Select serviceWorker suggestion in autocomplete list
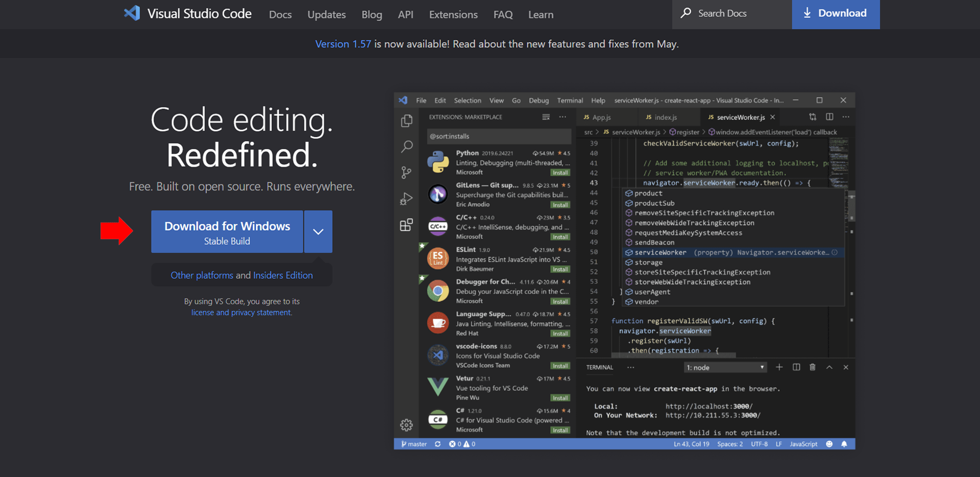The width and height of the screenshot is (980, 477). (x=732, y=252)
